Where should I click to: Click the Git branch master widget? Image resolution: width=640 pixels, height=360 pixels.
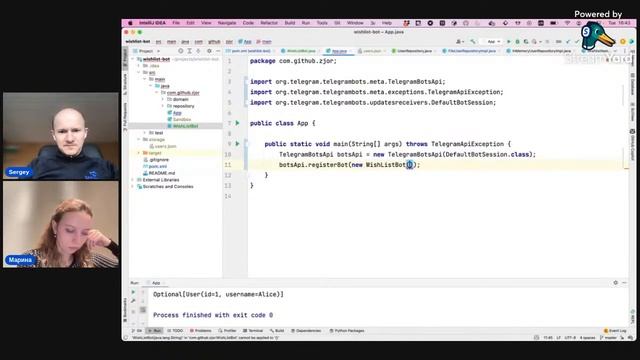point(608,338)
